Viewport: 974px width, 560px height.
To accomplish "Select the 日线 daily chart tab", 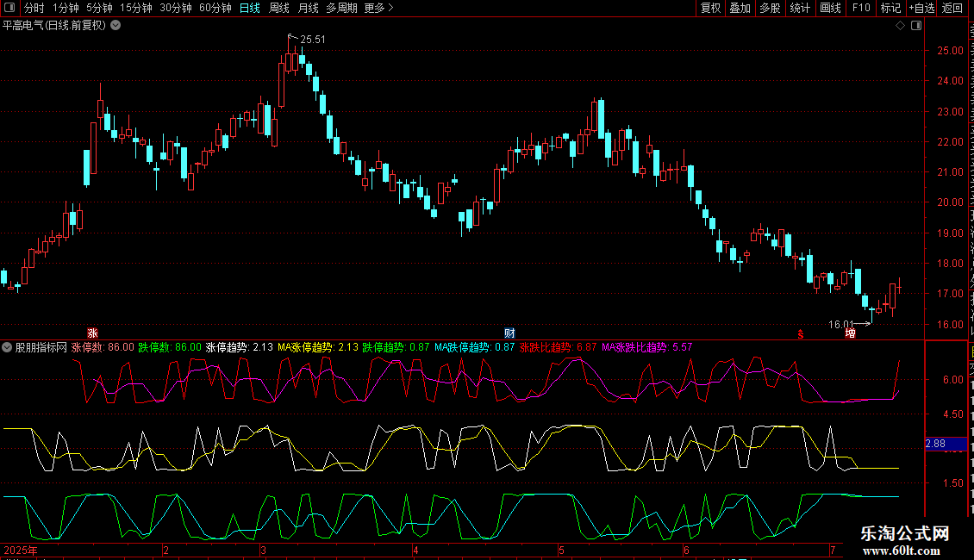I will point(250,8).
